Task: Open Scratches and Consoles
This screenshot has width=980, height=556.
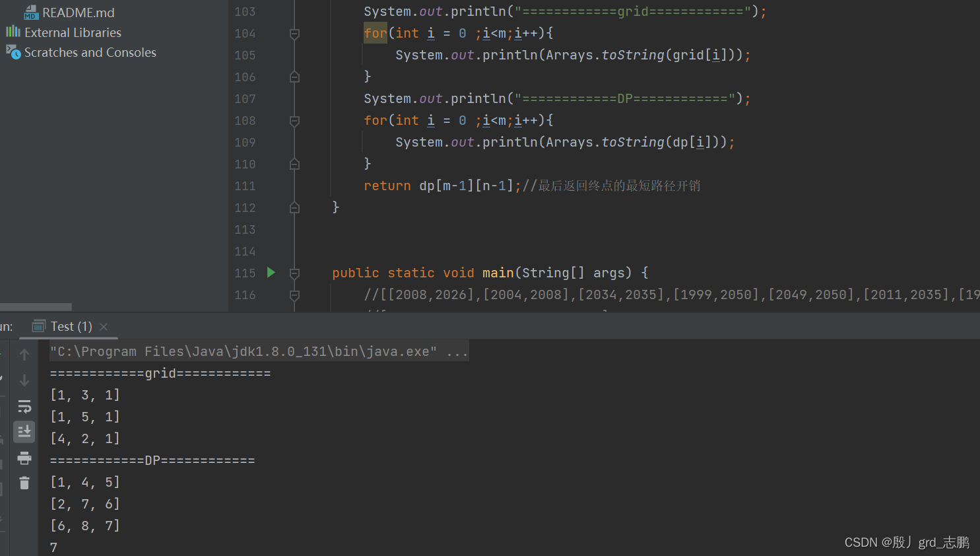Action: (90, 52)
